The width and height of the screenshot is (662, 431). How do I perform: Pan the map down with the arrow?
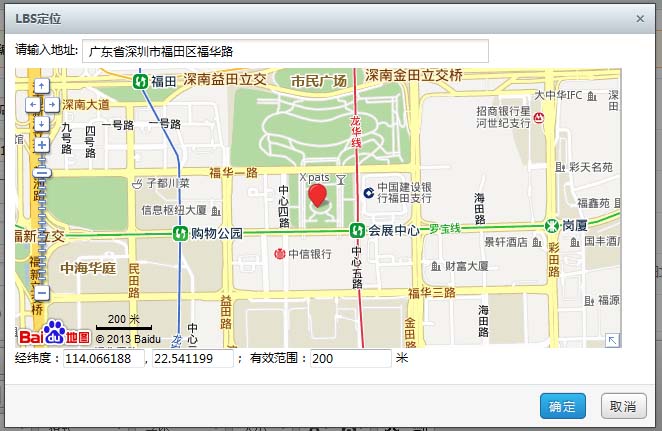41,124
